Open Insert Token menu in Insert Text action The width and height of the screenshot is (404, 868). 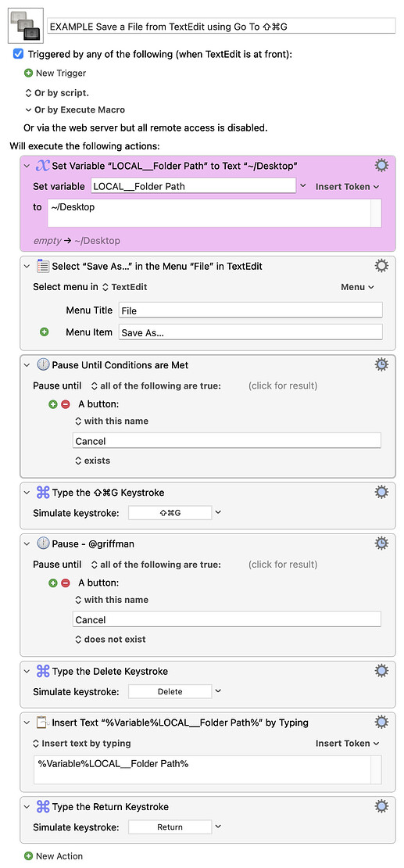347,744
